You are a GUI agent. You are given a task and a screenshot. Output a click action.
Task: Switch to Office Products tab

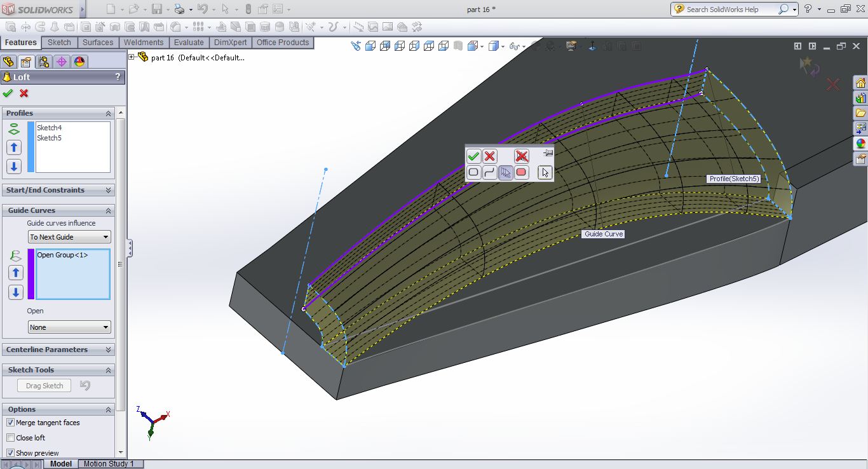[x=283, y=43]
